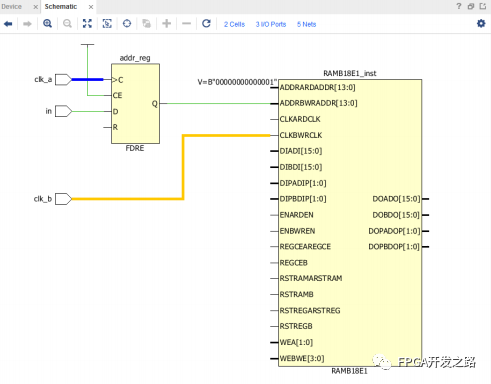
Task: Select the orange clk_b net
Action: [183, 167]
